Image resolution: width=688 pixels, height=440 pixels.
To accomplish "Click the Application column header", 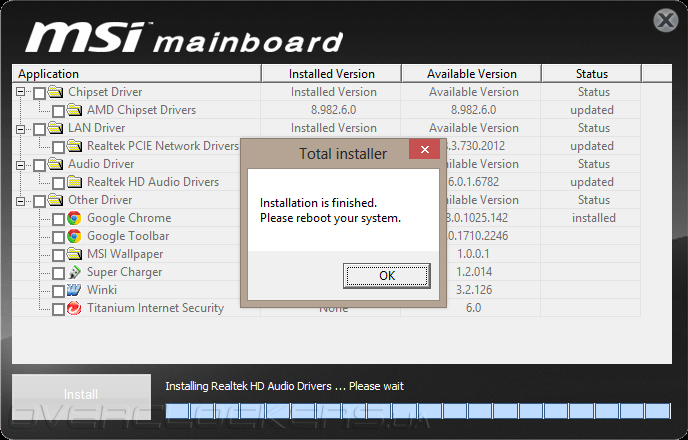I will tap(137, 73).
